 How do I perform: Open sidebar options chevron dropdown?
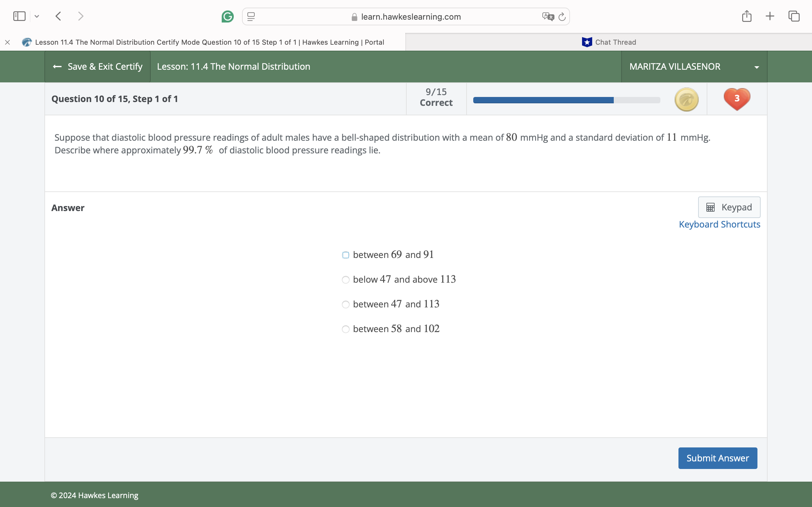[37, 16]
